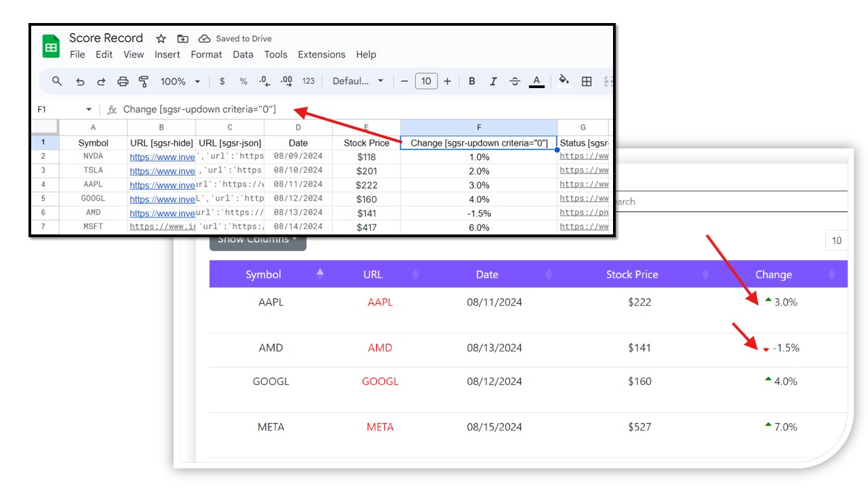Toggle strikethrough formatting
This screenshot has height=488, width=868.
[515, 81]
